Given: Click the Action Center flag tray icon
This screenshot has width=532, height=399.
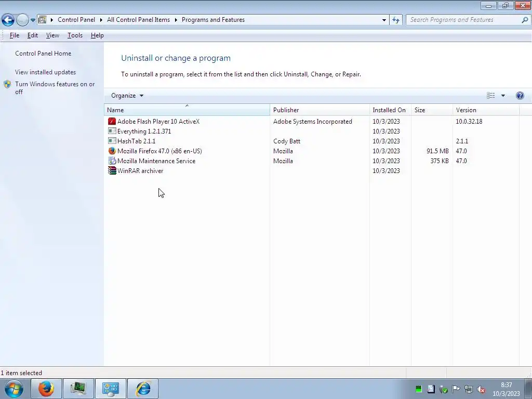Looking at the screenshot, I should (456, 389).
